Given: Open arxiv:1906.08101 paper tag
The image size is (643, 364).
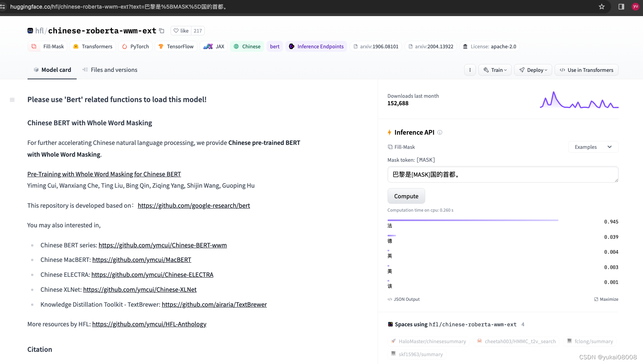Looking at the screenshot, I should pyautogui.click(x=376, y=46).
